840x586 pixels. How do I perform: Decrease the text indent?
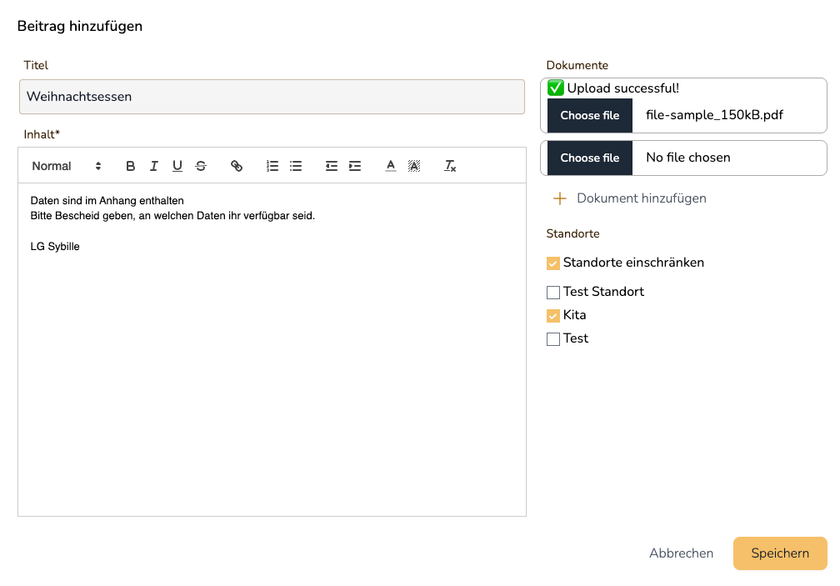331,166
